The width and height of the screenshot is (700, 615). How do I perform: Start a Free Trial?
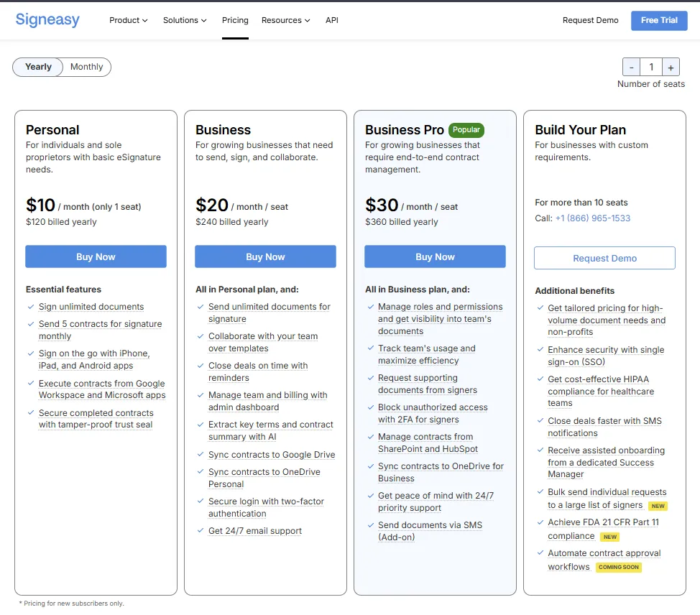pyautogui.click(x=658, y=20)
